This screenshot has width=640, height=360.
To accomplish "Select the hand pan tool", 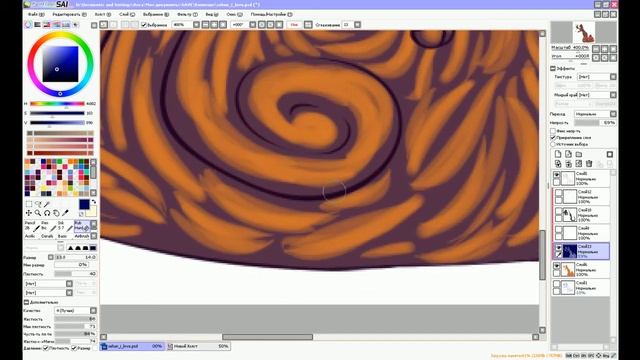I will (x=56, y=213).
